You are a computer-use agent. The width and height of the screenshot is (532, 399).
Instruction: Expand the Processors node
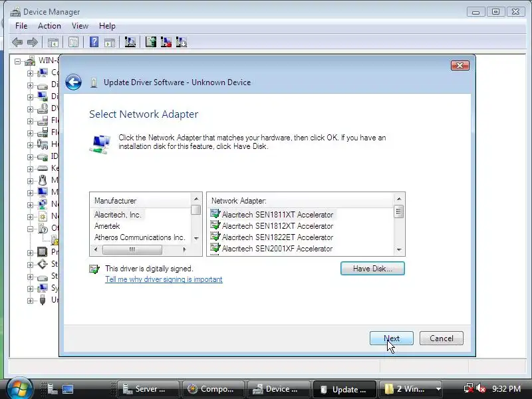[x=30, y=253]
